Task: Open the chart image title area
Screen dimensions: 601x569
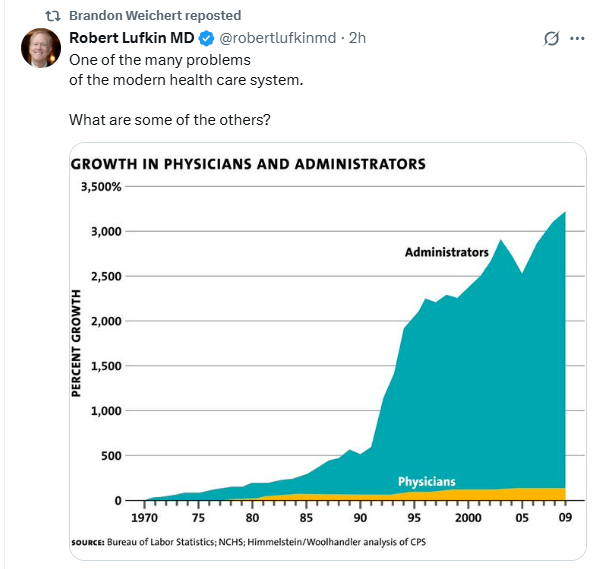Action: pyautogui.click(x=248, y=164)
